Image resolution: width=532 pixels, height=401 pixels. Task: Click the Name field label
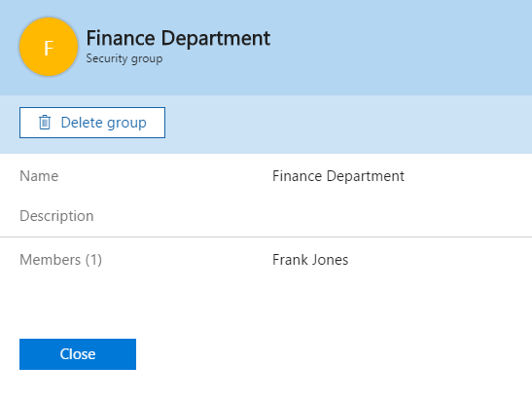(x=39, y=176)
